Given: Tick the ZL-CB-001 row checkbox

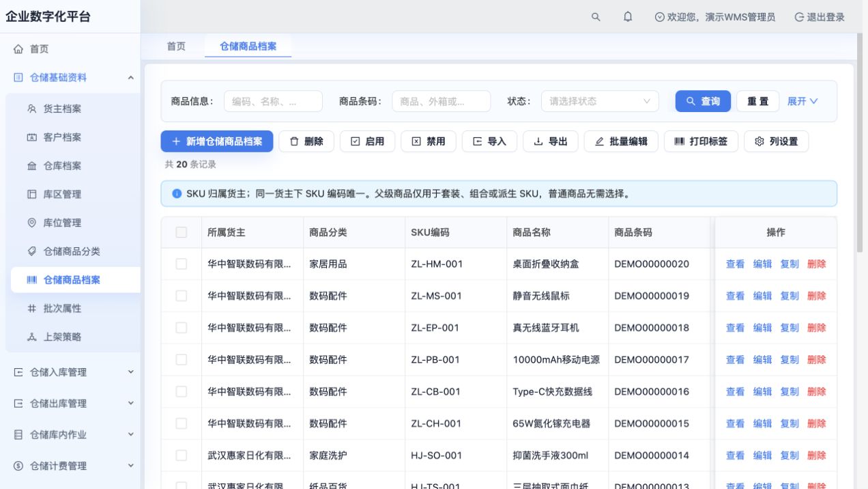Looking at the screenshot, I should (x=182, y=391).
